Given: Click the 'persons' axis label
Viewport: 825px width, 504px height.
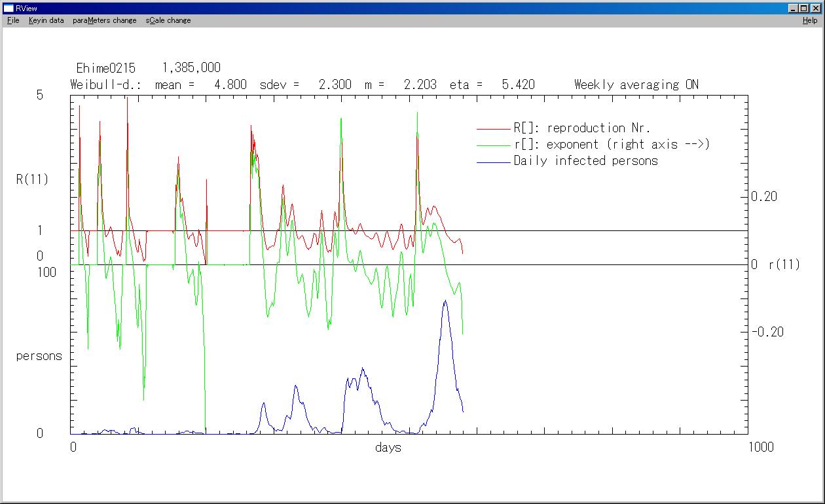Looking at the screenshot, I should (x=39, y=356).
